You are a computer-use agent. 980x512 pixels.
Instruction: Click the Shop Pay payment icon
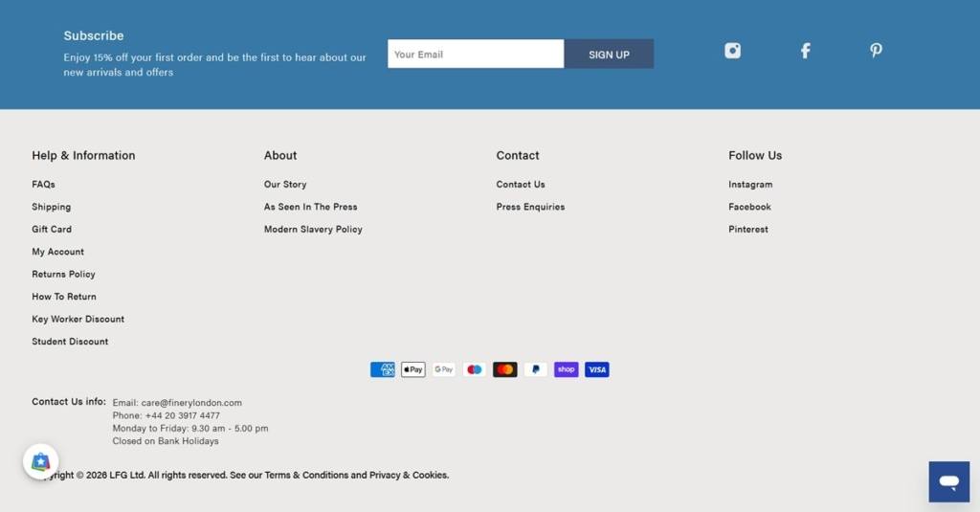[x=567, y=369]
